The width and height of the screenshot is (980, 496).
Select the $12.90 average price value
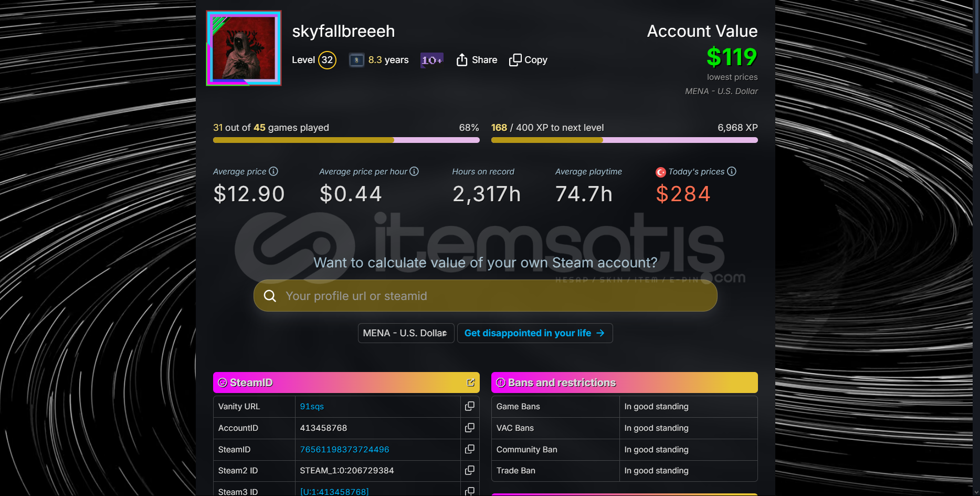[x=249, y=194]
